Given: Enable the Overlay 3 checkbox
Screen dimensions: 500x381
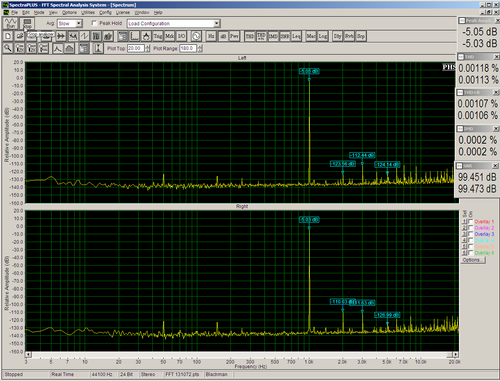Looking at the screenshot, I should [471, 234].
